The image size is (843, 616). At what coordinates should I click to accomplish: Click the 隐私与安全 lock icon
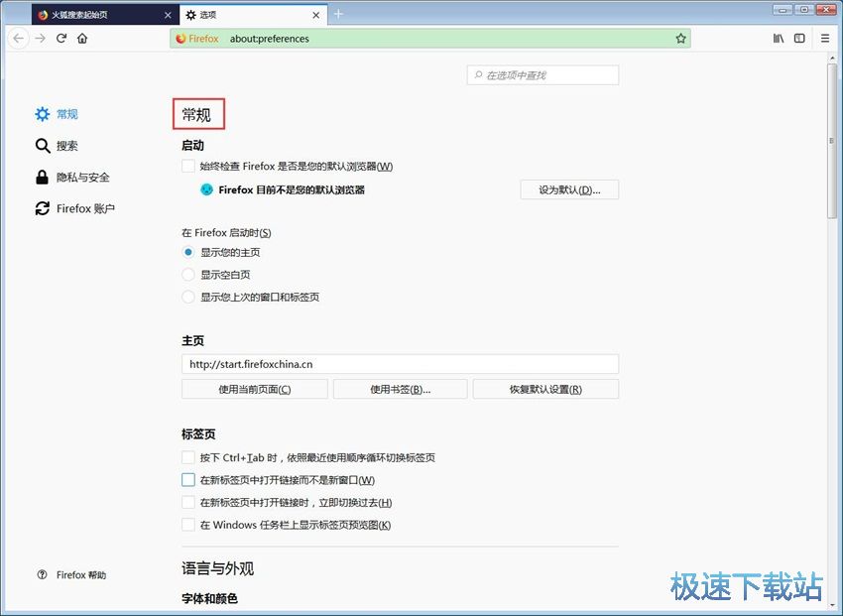(42, 177)
